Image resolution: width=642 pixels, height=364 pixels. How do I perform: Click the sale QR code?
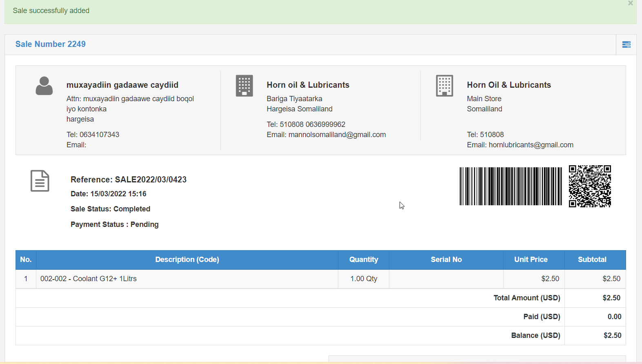pyautogui.click(x=590, y=186)
